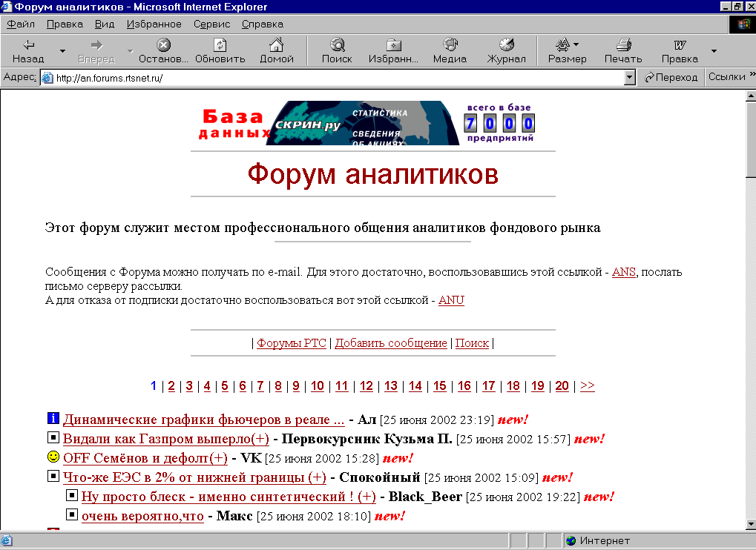The image size is (756, 550).
Task: Click the СКРИН.ру database banner
Action: pyautogui.click(x=367, y=123)
